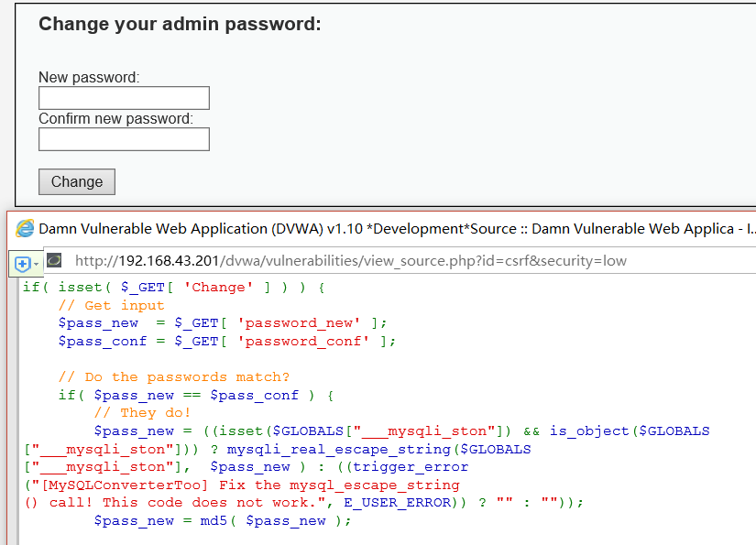
Task: Click '// Do the passwords match?' comment
Action: [173, 376]
